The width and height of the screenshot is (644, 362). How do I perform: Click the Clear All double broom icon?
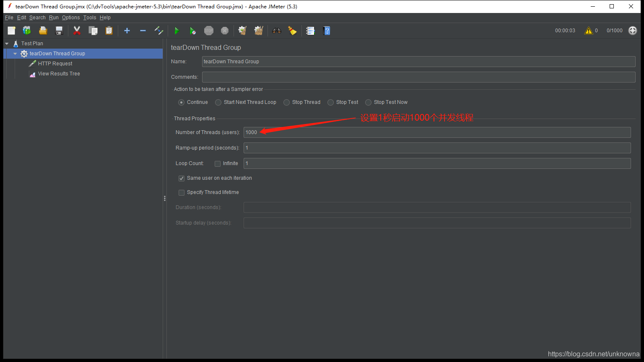(x=259, y=31)
